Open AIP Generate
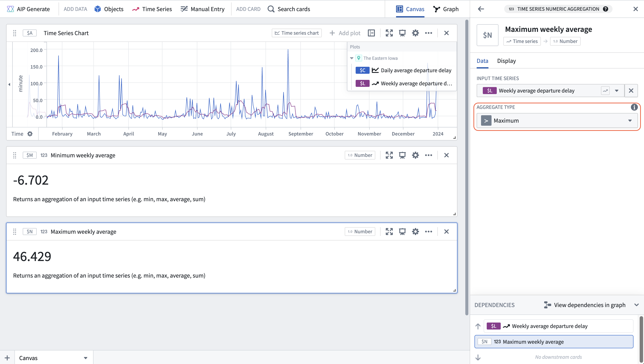This screenshot has width=644, height=364. coord(28,9)
